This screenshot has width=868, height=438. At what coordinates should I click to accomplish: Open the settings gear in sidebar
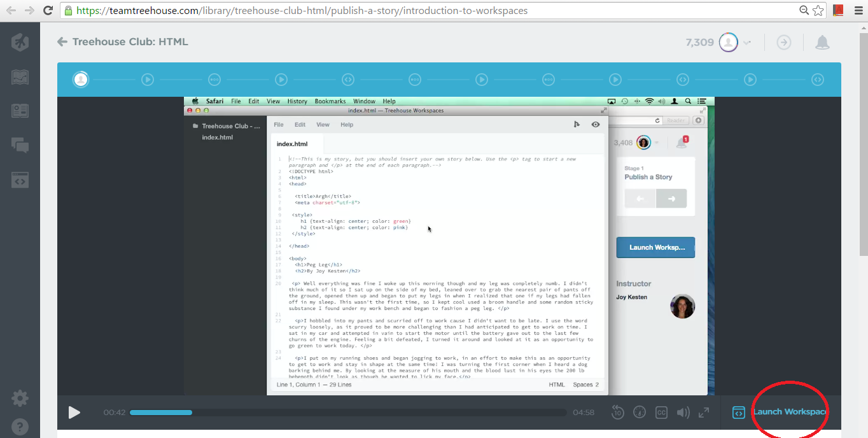pos(20,399)
